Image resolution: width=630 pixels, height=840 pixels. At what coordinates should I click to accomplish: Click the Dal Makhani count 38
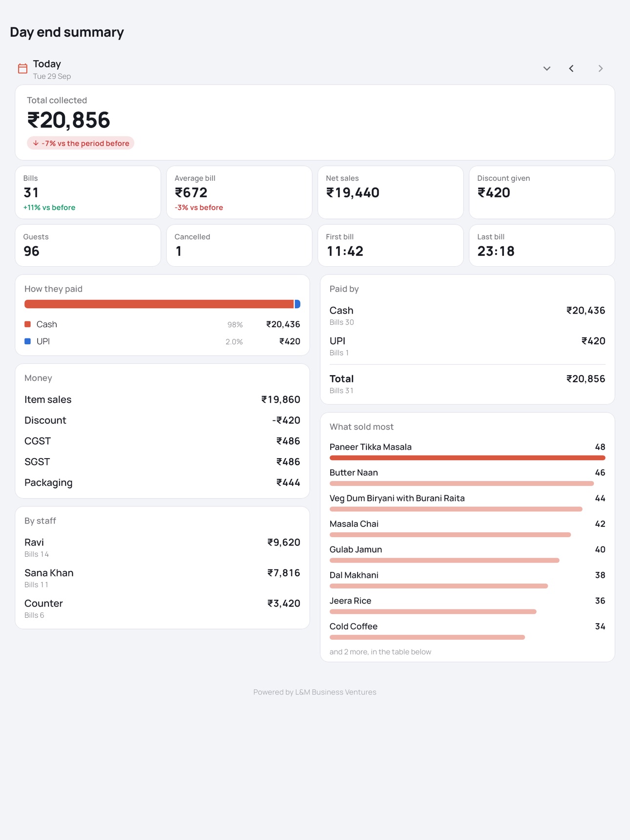click(600, 575)
